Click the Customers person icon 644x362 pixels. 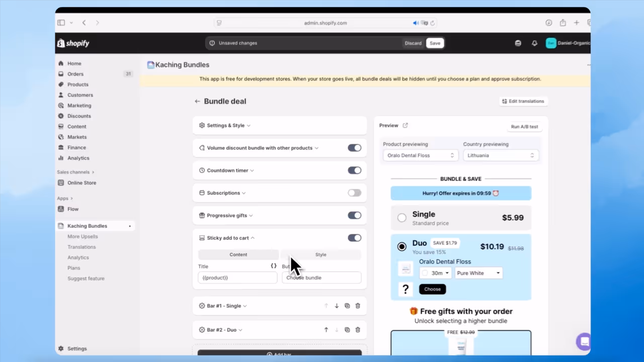pyautogui.click(x=61, y=95)
